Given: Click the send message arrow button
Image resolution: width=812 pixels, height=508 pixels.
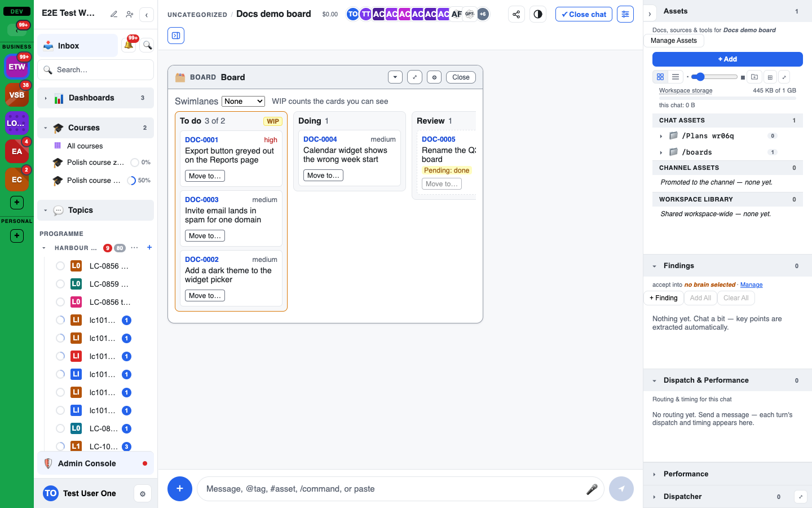Looking at the screenshot, I should point(621,489).
